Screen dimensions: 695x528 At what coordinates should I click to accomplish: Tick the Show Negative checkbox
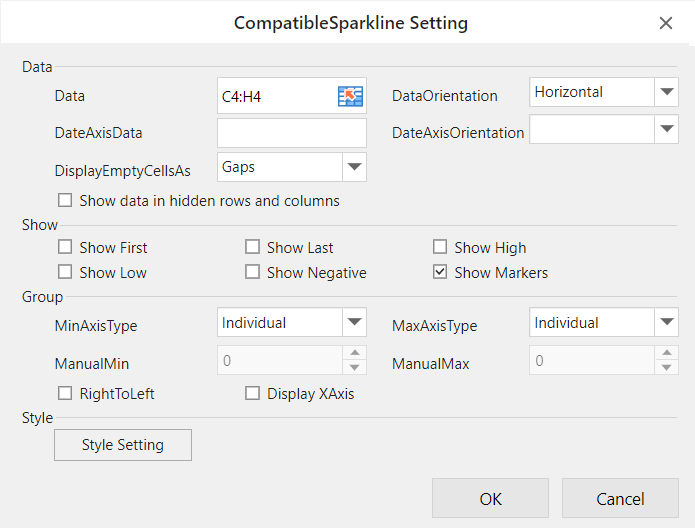click(x=253, y=273)
